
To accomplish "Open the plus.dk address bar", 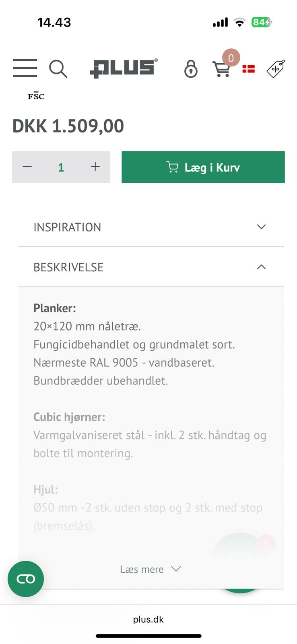I will (148, 619).
